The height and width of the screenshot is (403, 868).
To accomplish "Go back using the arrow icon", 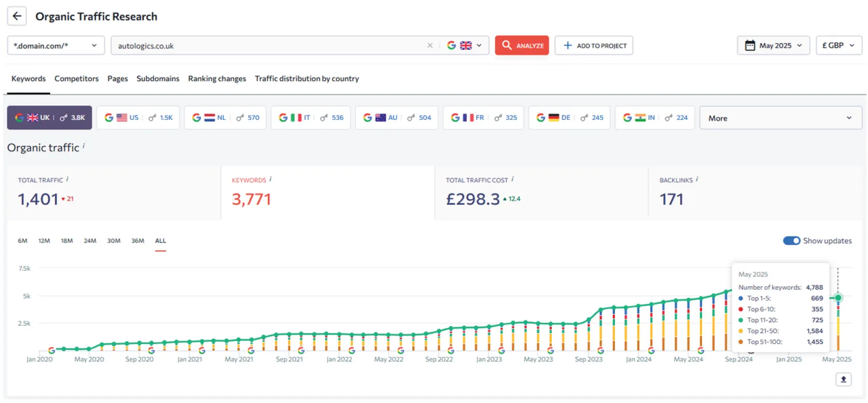I will pos(17,16).
